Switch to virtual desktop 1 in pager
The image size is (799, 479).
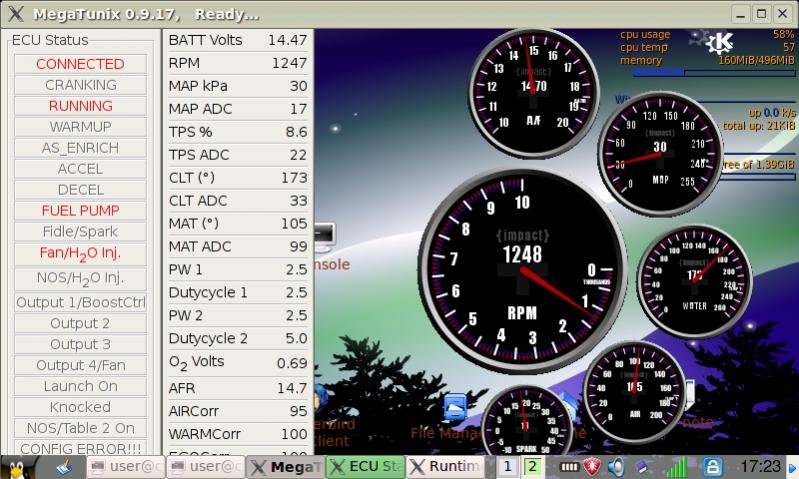509,467
